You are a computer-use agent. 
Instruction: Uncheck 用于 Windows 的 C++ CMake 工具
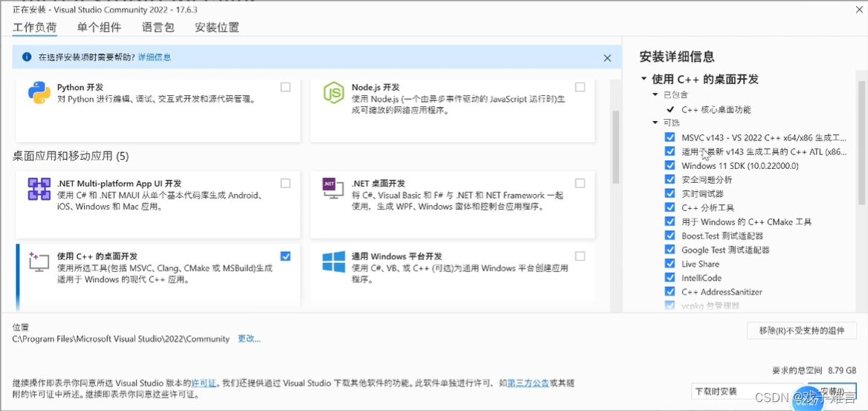pos(670,221)
